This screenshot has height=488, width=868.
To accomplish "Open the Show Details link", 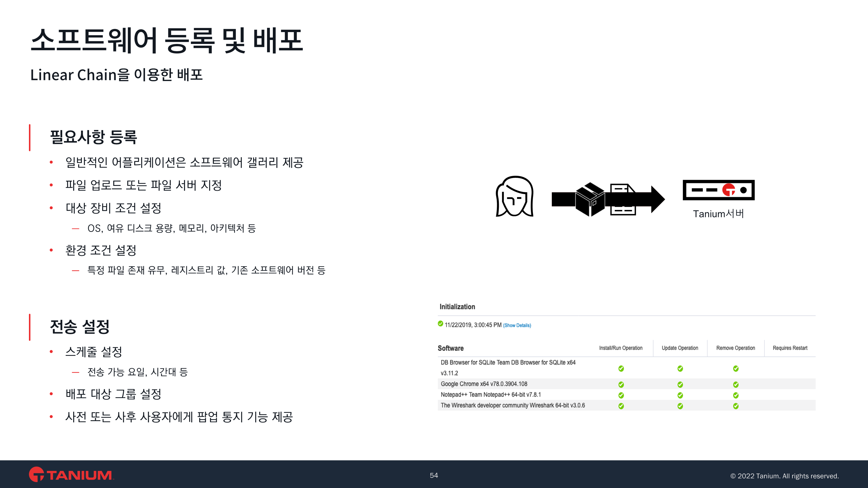I will 517,325.
